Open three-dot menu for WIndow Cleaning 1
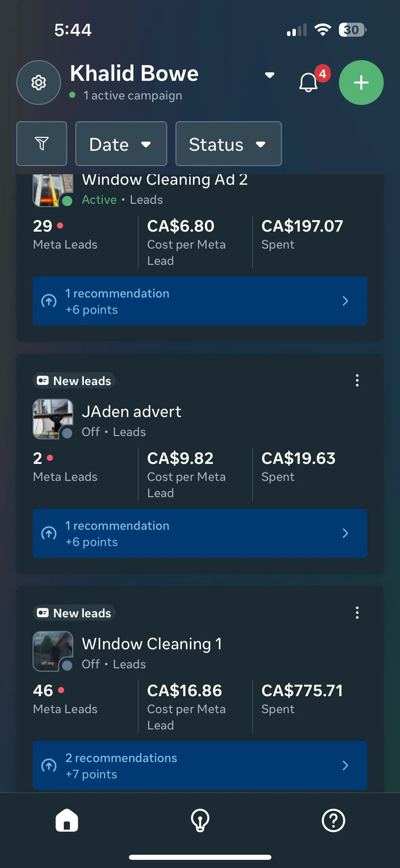This screenshot has height=868, width=400. [357, 613]
